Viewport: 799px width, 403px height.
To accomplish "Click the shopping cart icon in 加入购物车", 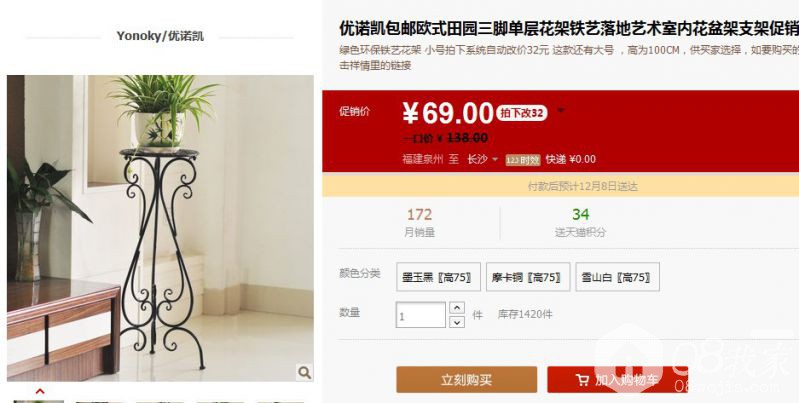I will [582, 380].
